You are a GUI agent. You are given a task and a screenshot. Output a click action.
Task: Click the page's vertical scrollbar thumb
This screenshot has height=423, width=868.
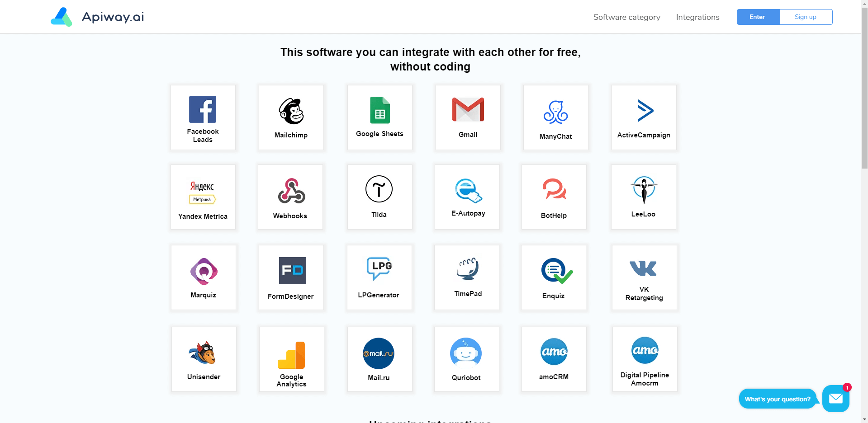(x=864, y=88)
